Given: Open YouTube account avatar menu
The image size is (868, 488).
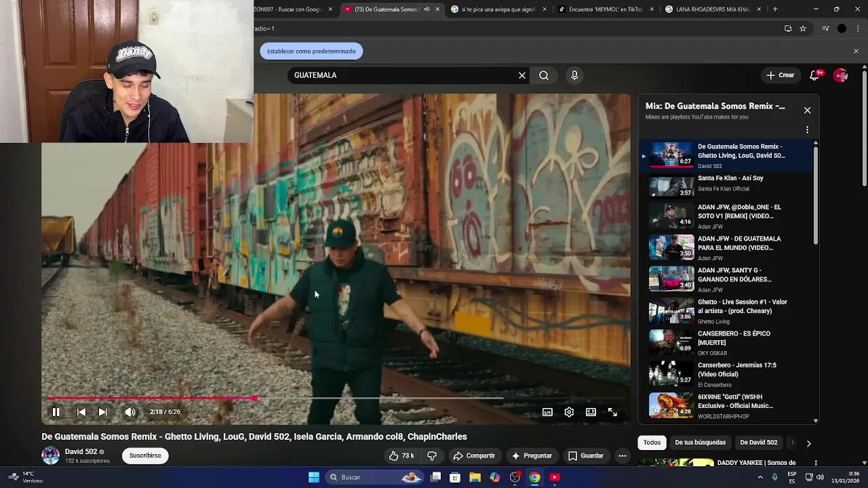Looking at the screenshot, I should coord(841,75).
